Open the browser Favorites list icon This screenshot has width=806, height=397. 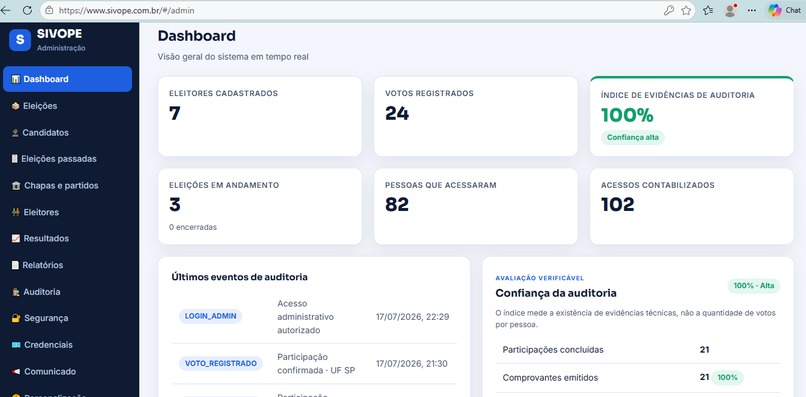pos(708,10)
